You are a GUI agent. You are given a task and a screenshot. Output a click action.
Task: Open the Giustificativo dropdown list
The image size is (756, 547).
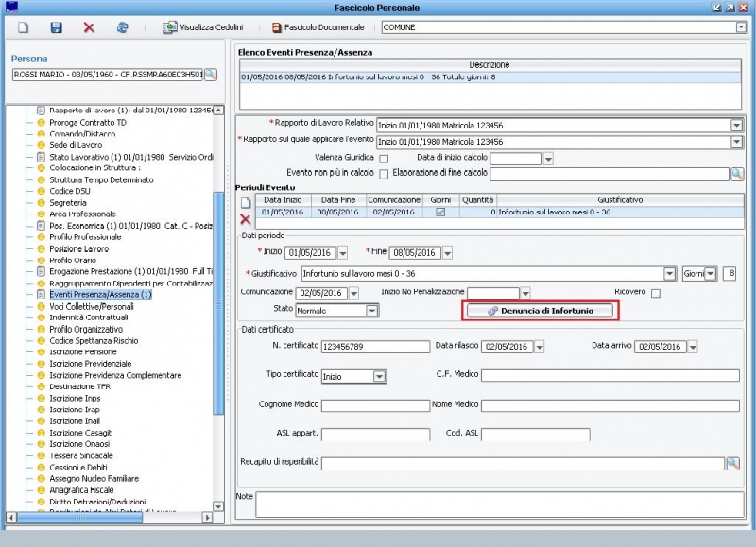coord(669,273)
